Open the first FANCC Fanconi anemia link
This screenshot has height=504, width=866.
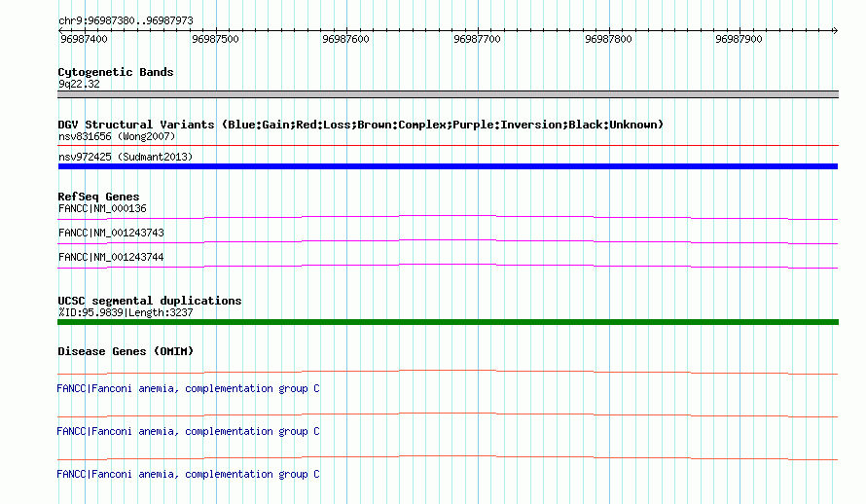pos(188,388)
